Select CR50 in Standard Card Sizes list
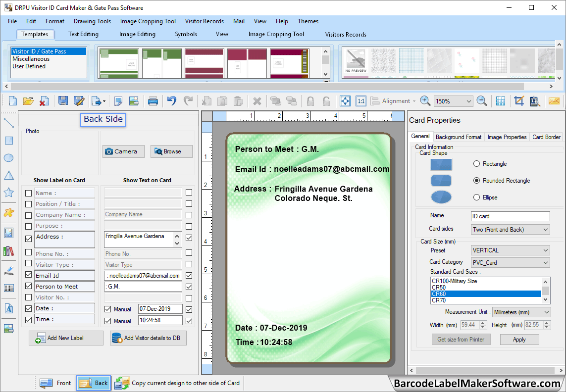Image resolution: width=566 pixels, height=392 pixels. 486,288
